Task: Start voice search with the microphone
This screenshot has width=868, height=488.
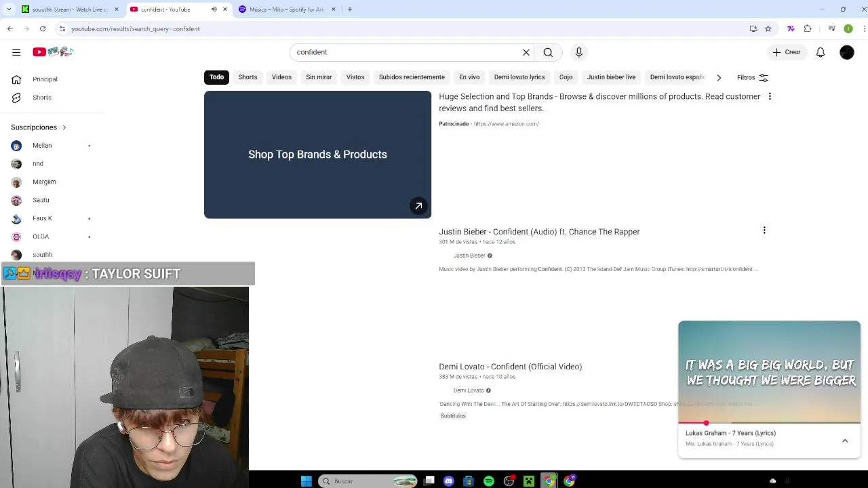Action: point(578,52)
